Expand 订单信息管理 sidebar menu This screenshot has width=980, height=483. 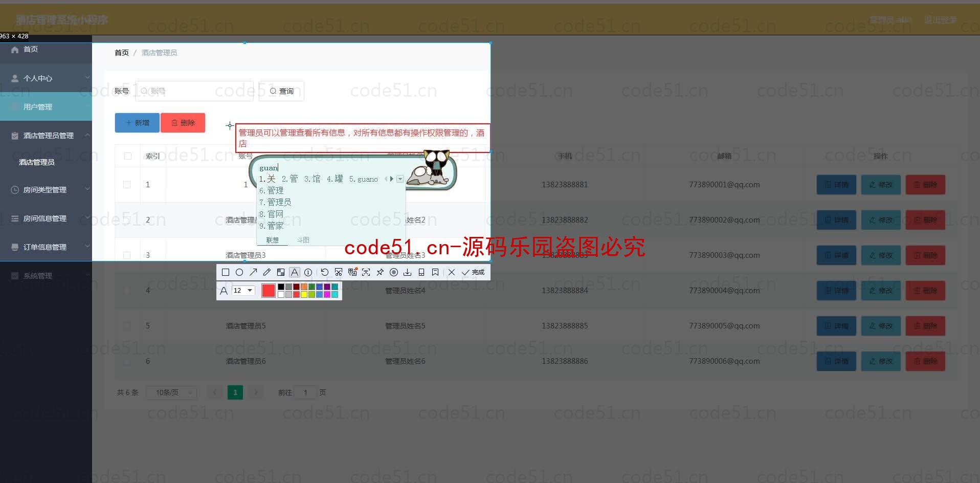[46, 247]
